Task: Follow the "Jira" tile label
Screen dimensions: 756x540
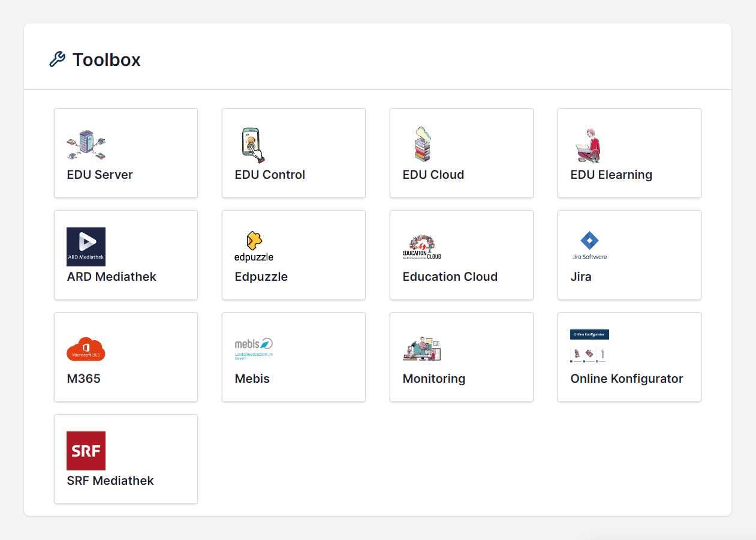Action: pos(581,277)
